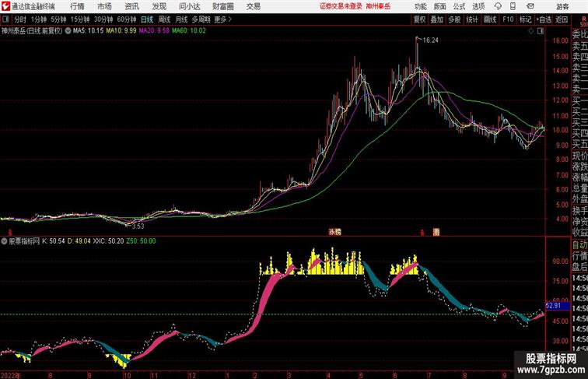
Task: Click 证券交易未登录 login link
Action: (x=341, y=6)
